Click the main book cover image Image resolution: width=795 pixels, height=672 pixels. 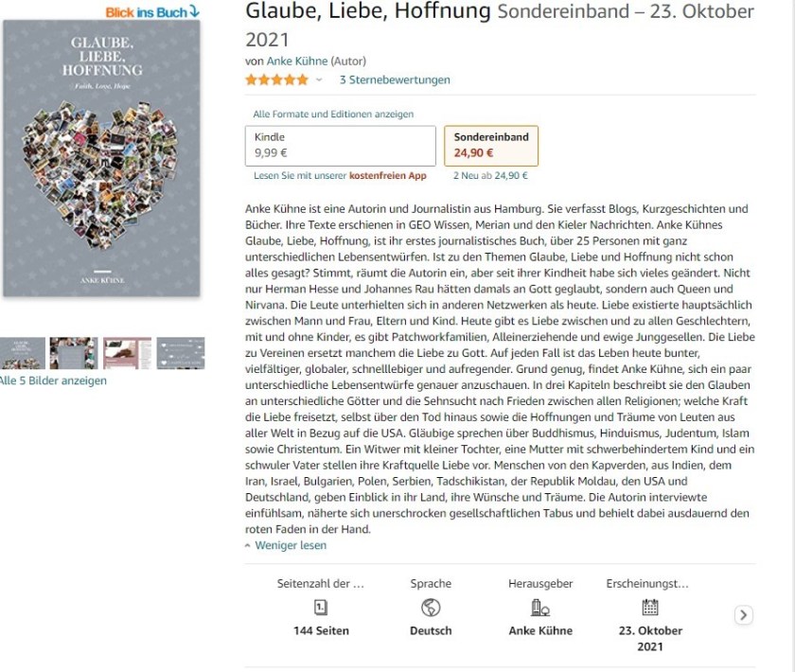click(x=101, y=159)
